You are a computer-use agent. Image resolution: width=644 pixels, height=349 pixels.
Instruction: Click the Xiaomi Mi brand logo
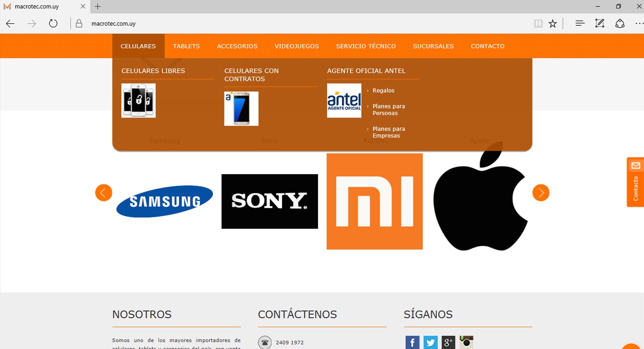374,201
